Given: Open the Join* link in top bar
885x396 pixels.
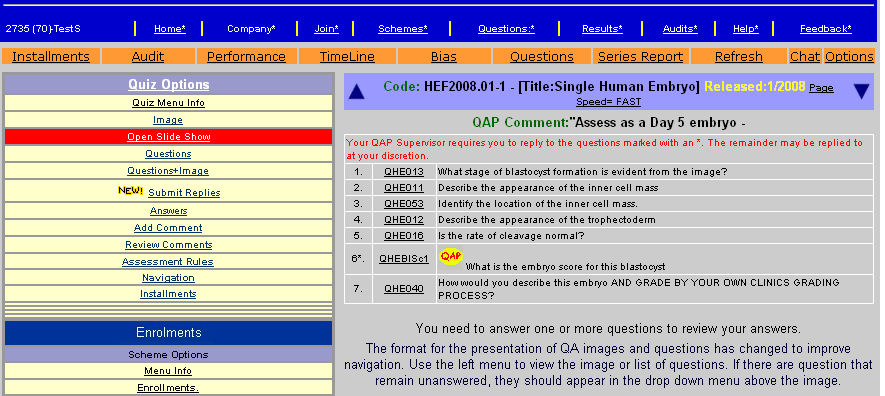Looking at the screenshot, I should coord(326,29).
